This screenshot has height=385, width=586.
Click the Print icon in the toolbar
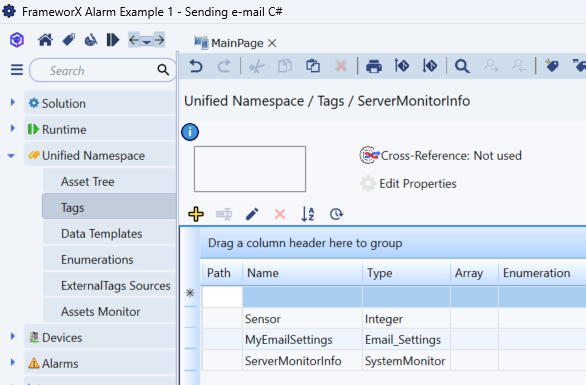click(x=374, y=66)
